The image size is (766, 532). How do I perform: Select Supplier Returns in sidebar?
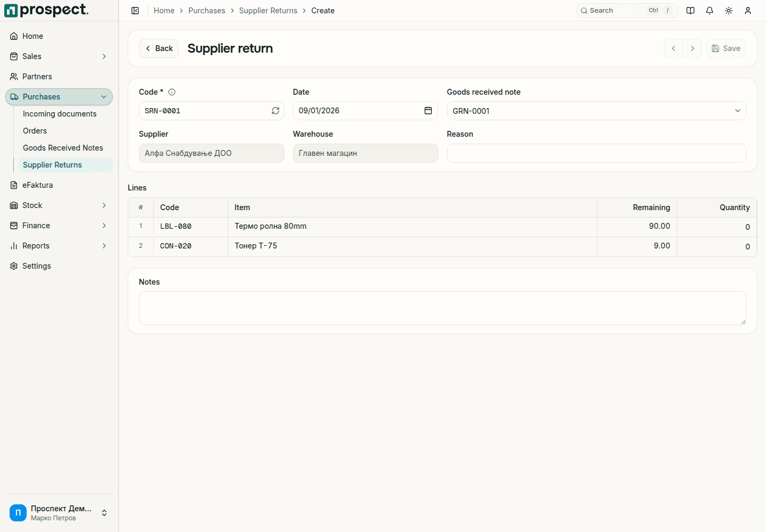(65, 165)
